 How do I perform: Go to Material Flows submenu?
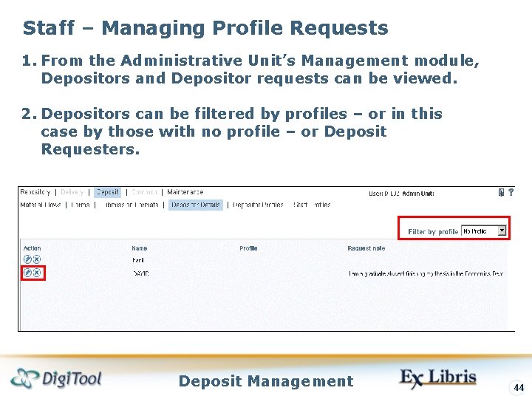[41, 205]
